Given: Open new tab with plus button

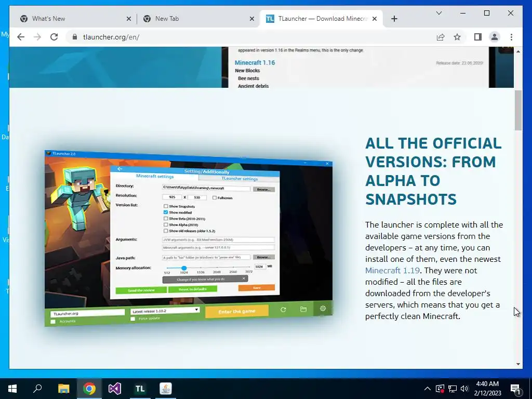Looking at the screenshot, I should pos(394,19).
